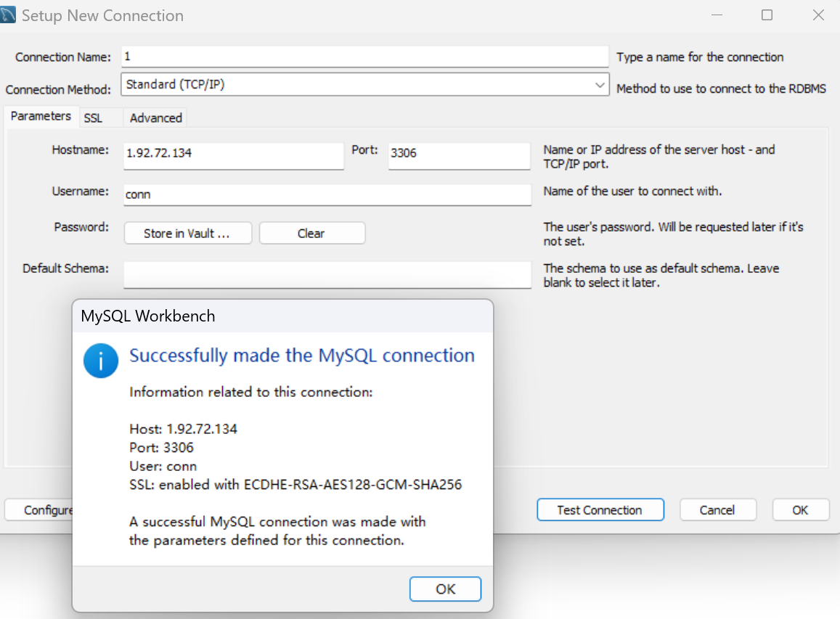Click the 'Successfully made the MySQL connection' heading
The height and width of the screenshot is (619, 840).
tap(302, 356)
